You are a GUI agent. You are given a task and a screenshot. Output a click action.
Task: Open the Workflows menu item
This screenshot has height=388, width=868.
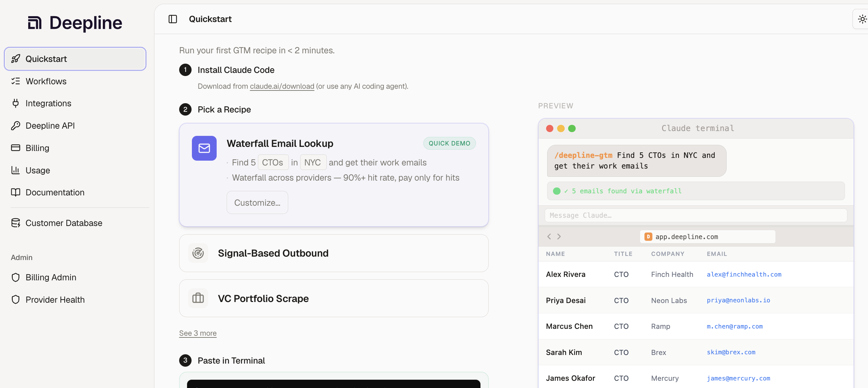pyautogui.click(x=75, y=81)
